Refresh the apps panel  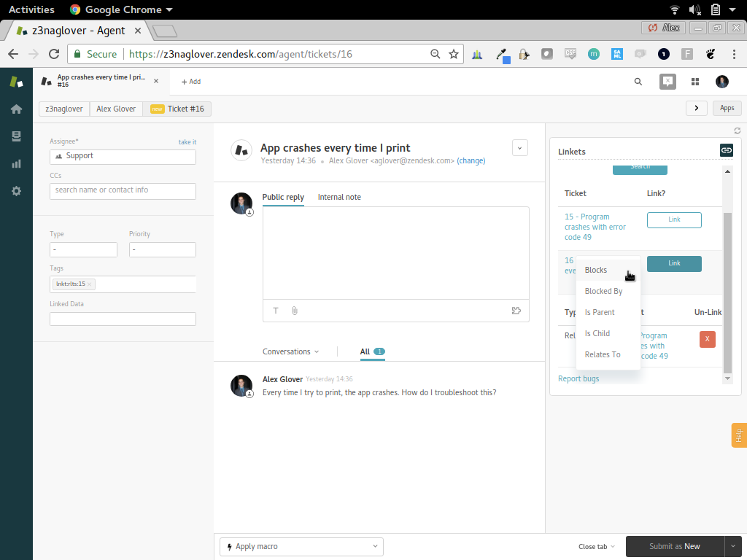[738, 131]
